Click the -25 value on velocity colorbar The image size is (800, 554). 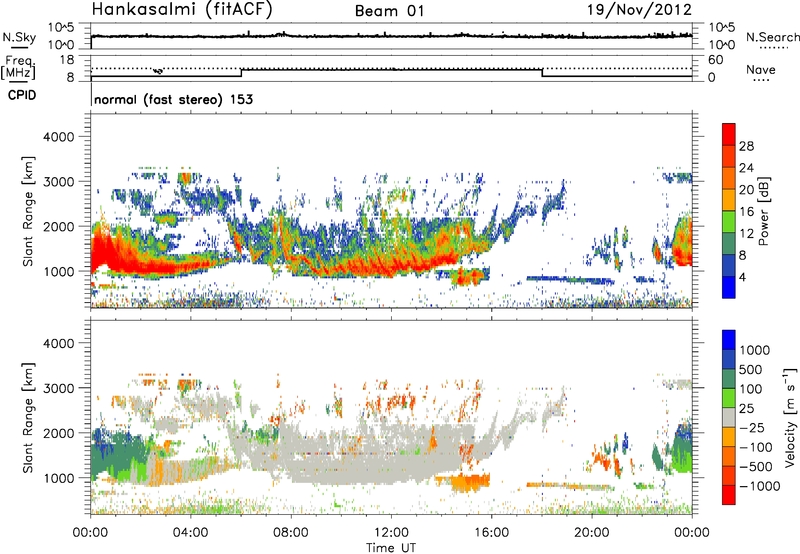[x=755, y=427]
